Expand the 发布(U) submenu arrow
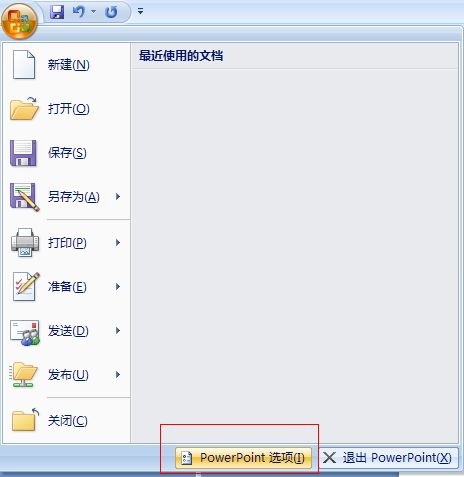This screenshot has width=464, height=477. [118, 374]
